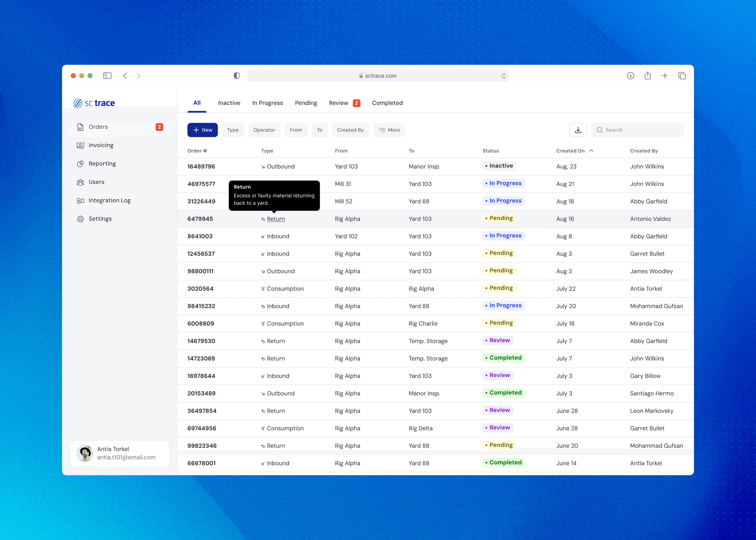This screenshot has width=756, height=540.
Task: Go to Users page
Action: (x=96, y=182)
